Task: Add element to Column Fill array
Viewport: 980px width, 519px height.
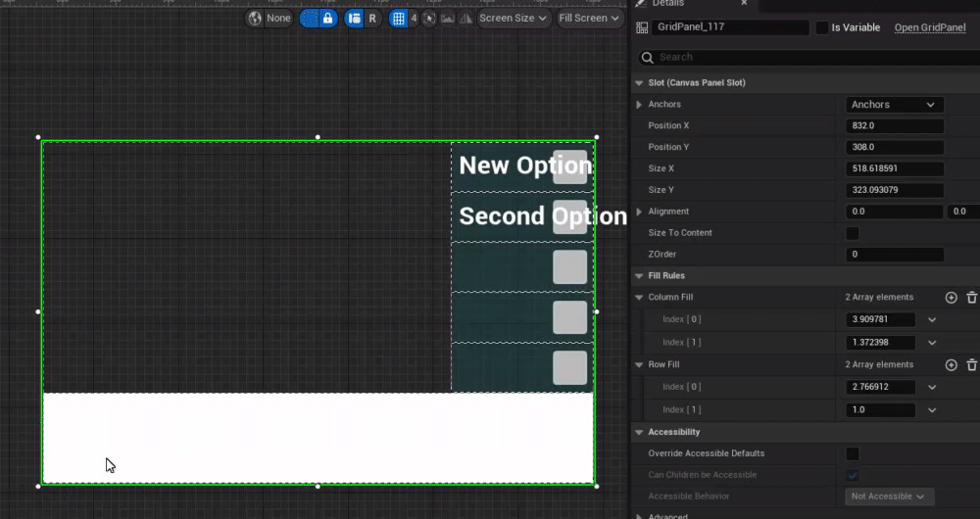Action: pos(952,298)
